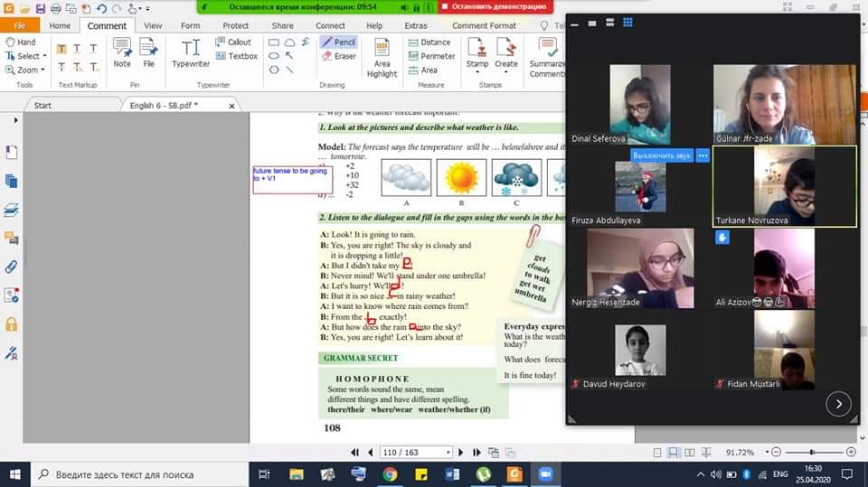Click the Summarize Comments button

547,58
